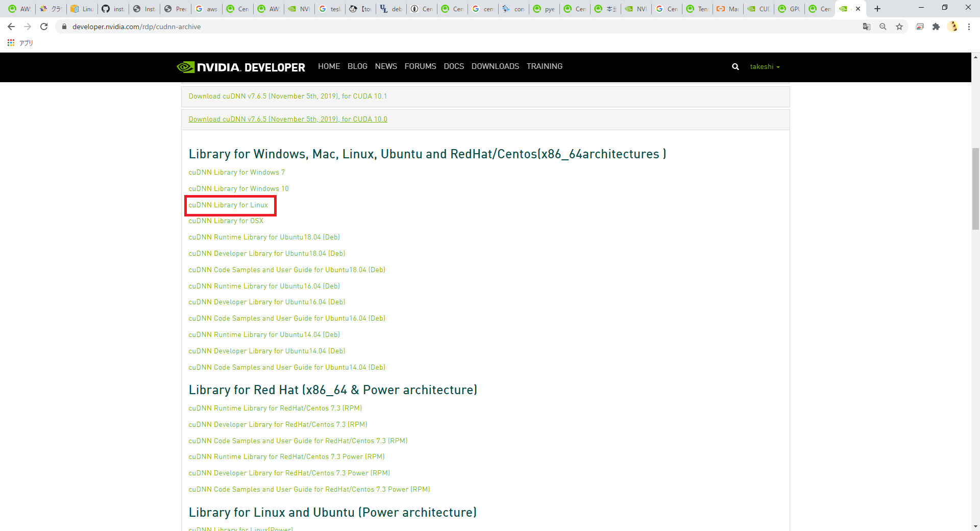Switch to the orange 'Mar' tab

728,9
